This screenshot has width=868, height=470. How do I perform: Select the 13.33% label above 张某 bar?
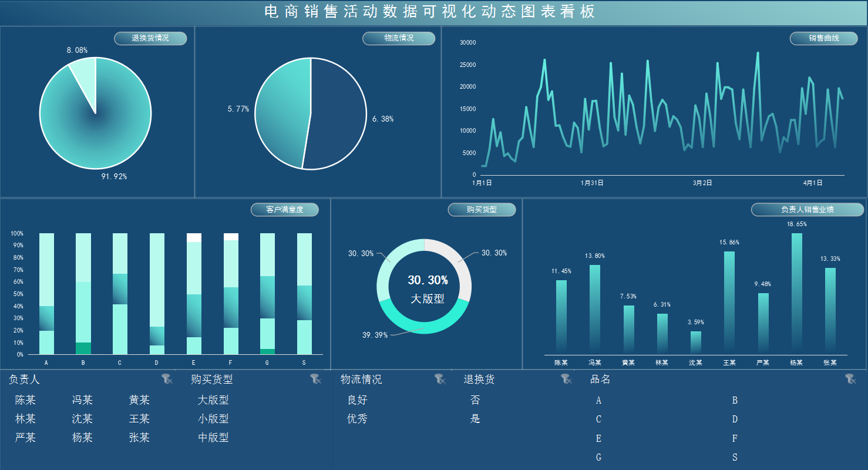coord(830,259)
